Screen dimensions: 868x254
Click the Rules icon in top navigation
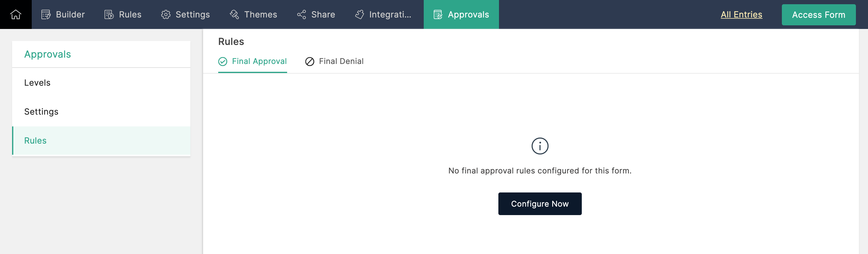109,14
